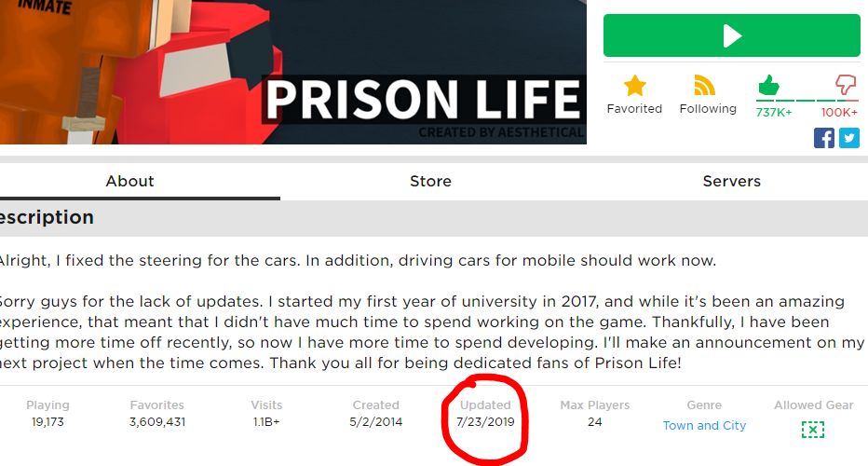Click the Favorites count 3,609,431
This screenshot has height=466, width=868.
(156, 422)
